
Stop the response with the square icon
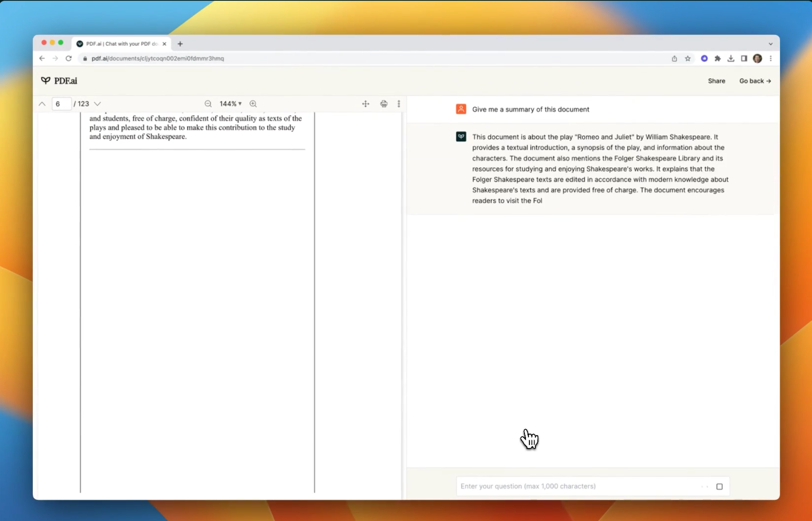pyautogui.click(x=719, y=487)
